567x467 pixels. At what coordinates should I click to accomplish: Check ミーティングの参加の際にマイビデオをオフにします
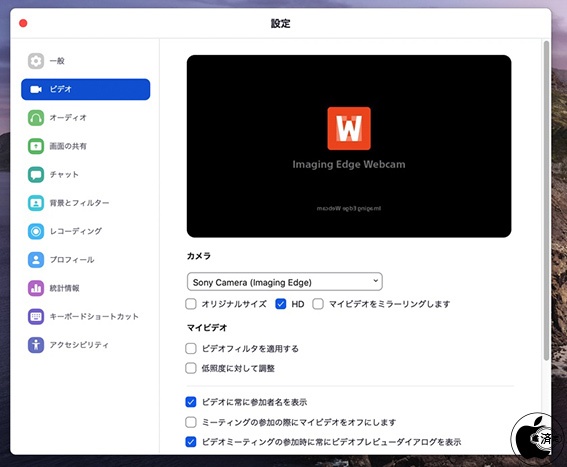point(191,422)
